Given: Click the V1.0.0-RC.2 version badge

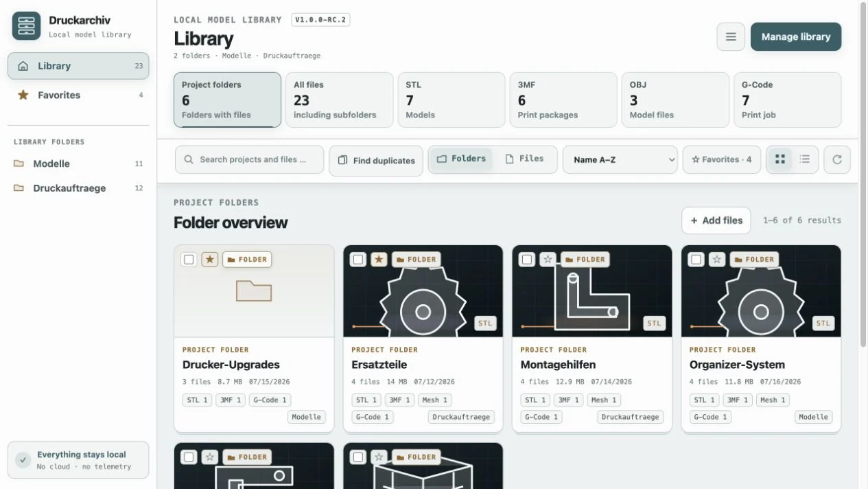Looking at the screenshot, I should (x=321, y=20).
